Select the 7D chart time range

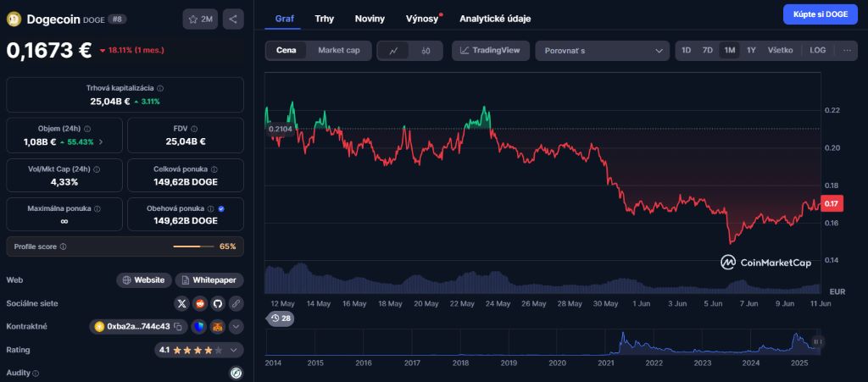(x=707, y=51)
